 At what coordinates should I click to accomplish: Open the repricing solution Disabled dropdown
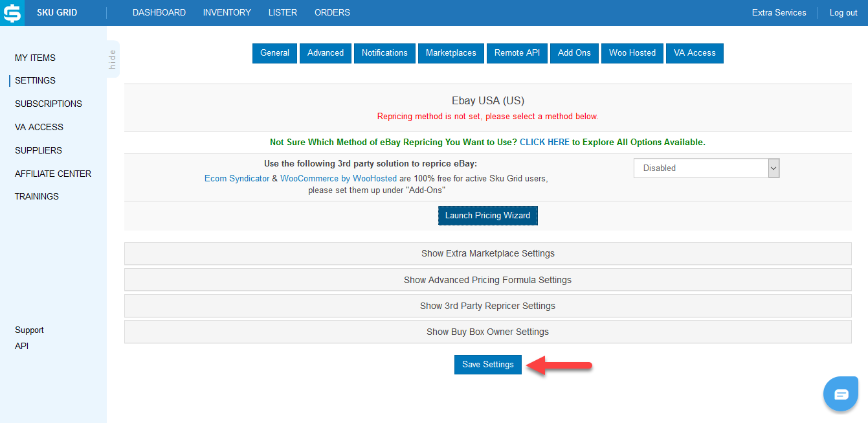coord(706,168)
